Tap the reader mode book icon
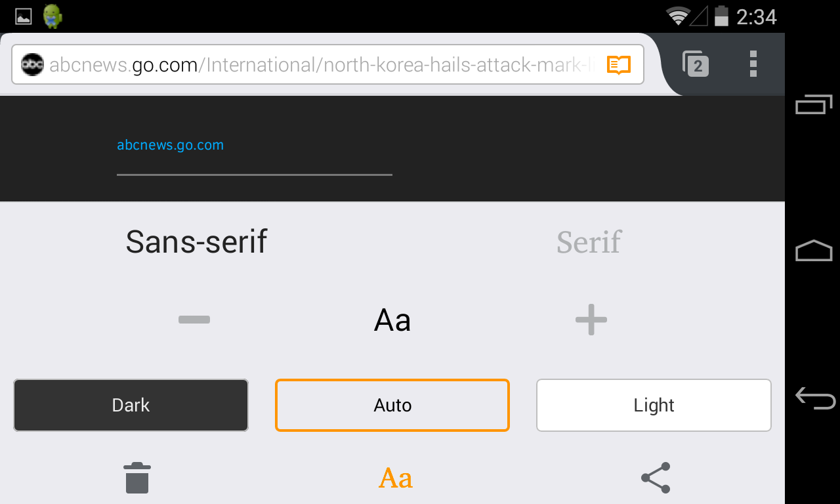Image resolution: width=840 pixels, height=504 pixels. pyautogui.click(x=619, y=65)
